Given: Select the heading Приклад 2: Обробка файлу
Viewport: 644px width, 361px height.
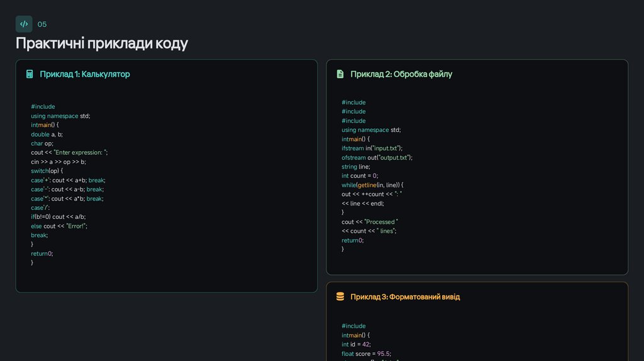Looking at the screenshot, I should click(401, 74).
